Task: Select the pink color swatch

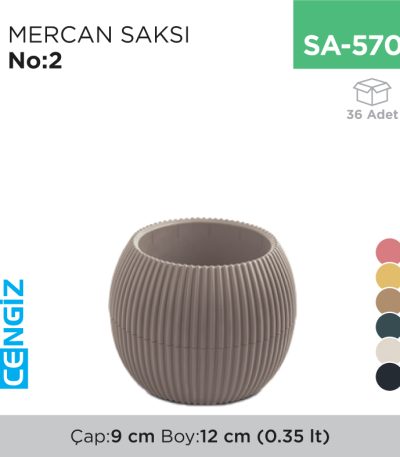Action: [x=389, y=251]
